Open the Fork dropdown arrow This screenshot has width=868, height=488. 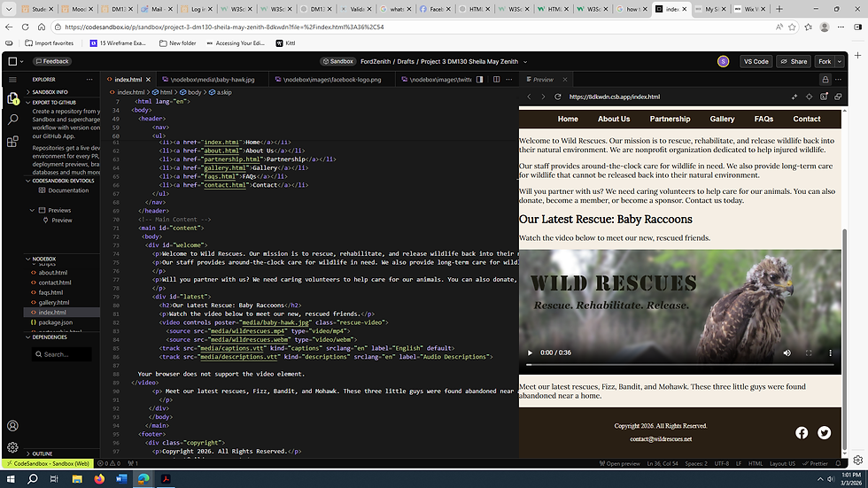(840, 61)
